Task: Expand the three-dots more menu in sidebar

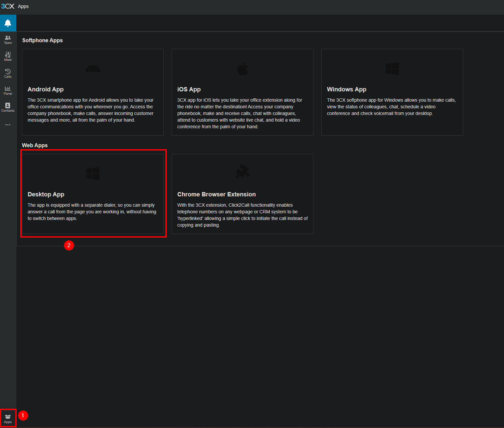Action: (8, 125)
